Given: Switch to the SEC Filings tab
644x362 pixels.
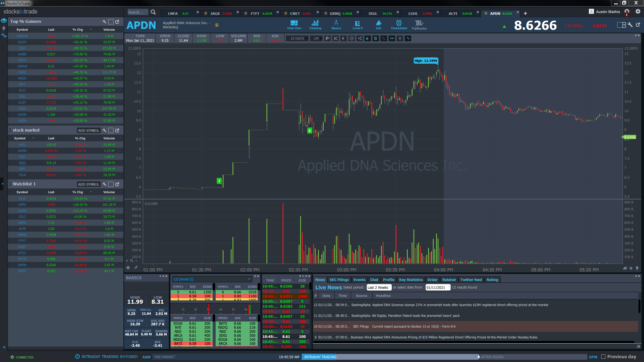Looking at the screenshot, I should click(339, 280).
